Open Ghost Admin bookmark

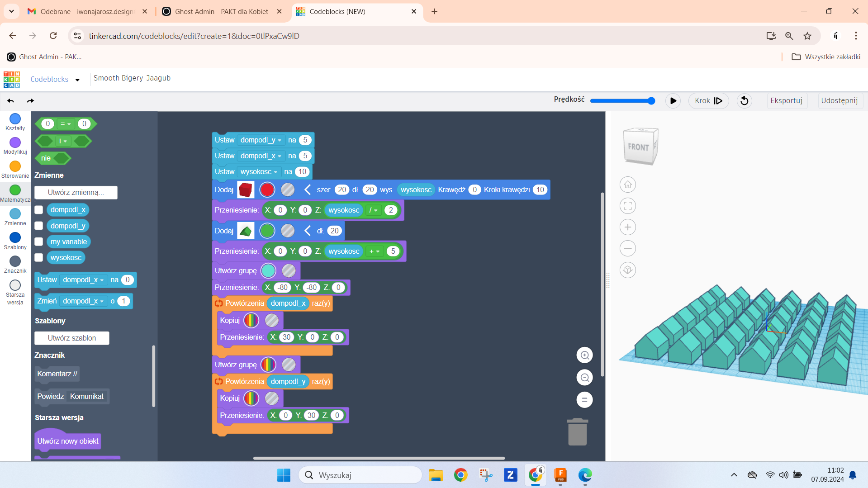tap(44, 57)
